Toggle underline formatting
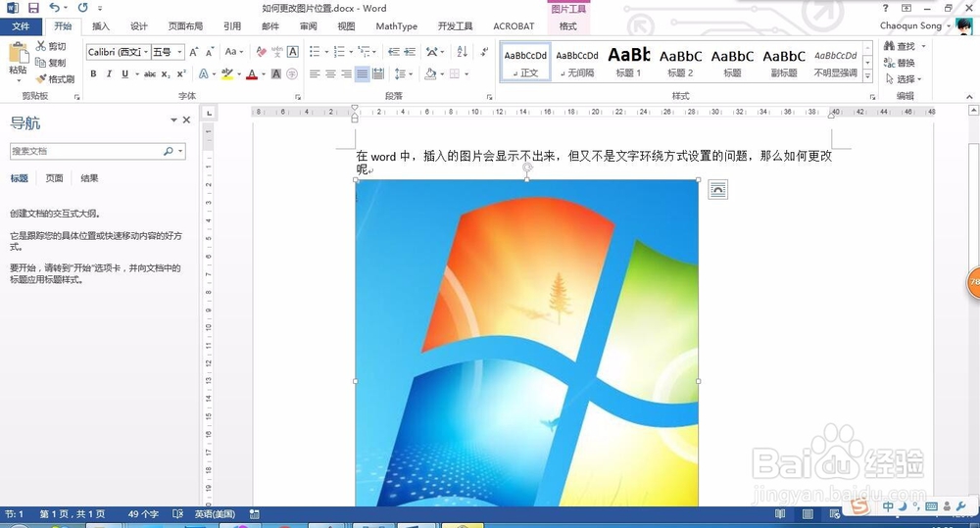The height and width of the screenshot is (528, 980). (x=125, y=73)
